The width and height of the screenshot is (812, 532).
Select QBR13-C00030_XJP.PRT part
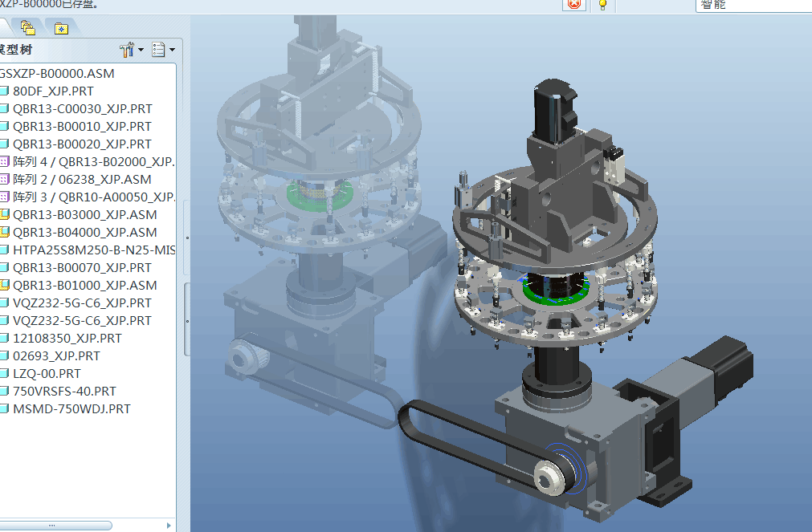coord(83,108)
